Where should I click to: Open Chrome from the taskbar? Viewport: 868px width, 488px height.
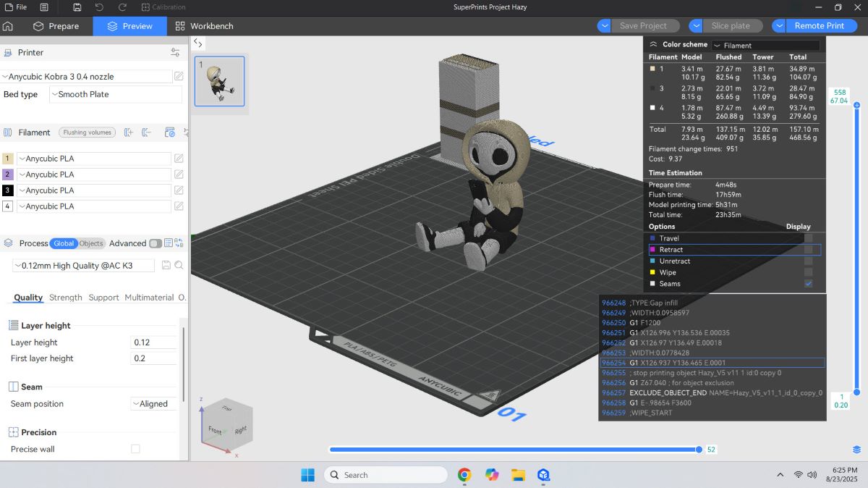pos(464,475)
